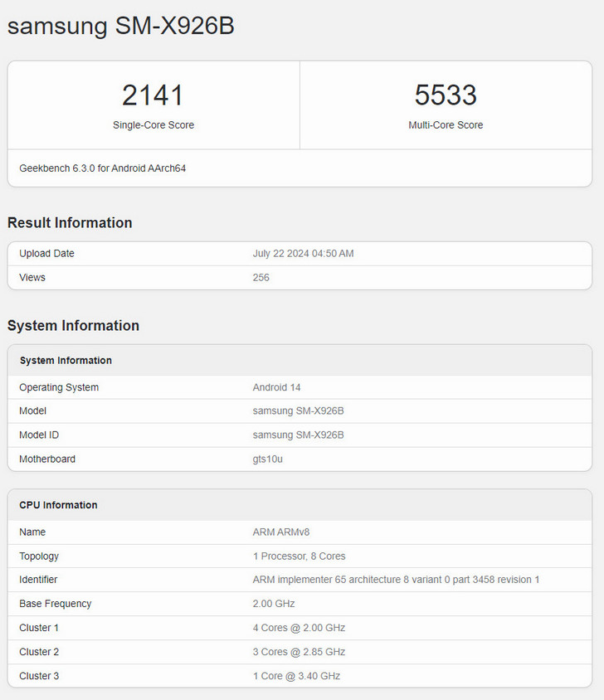Select 4 Cores @ 2.00 GHz value
The width and height of the screenshot is (604, 700).
tap(299, 628)
